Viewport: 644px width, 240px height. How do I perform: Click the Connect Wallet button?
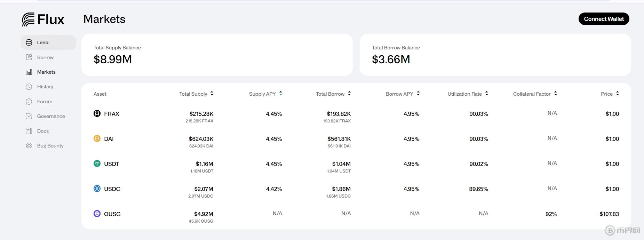(x=604, y=19)
